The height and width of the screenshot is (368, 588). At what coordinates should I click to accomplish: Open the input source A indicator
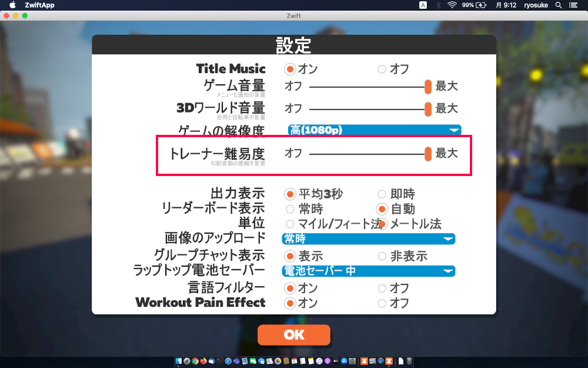[423, 5]
